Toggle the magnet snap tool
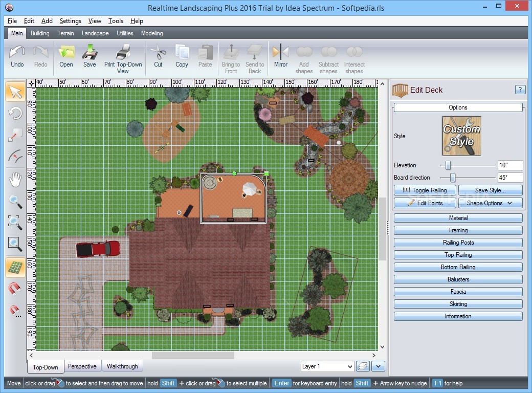This screenshot has height=393, width=532. [x=15, y=289]
